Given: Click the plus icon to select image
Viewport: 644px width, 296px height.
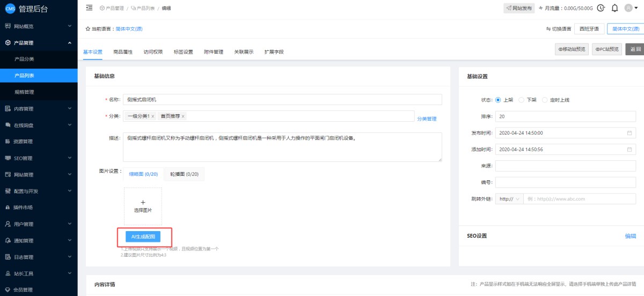Looking at the screenshot, I should coord(143,202).
